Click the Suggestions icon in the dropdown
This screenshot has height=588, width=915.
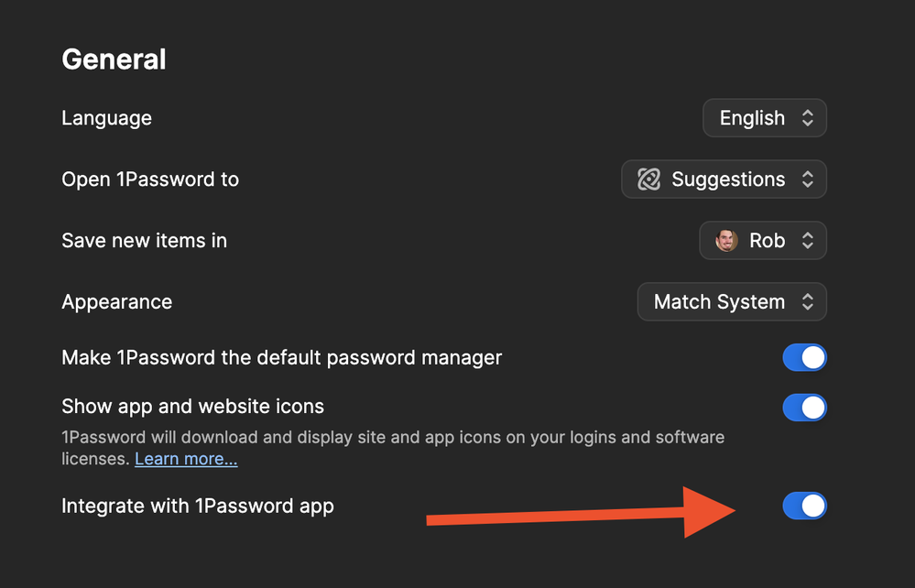coord(648,180)
